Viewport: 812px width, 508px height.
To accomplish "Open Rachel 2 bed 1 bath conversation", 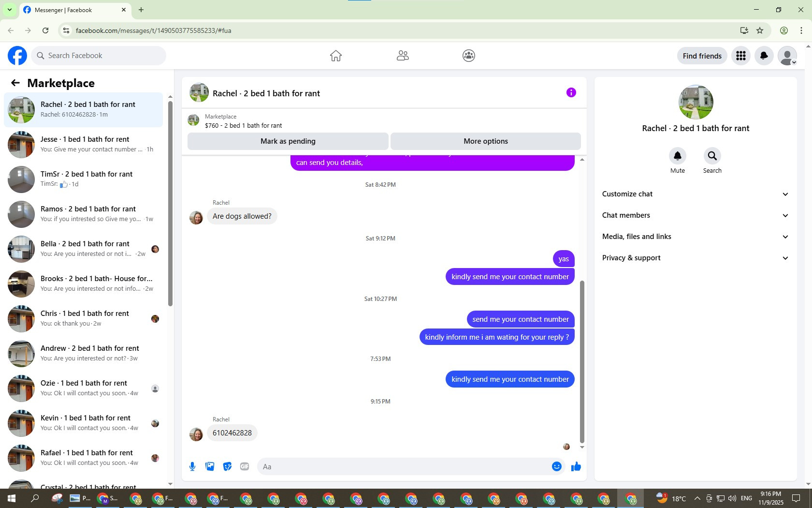I will (x=83, y=110).
